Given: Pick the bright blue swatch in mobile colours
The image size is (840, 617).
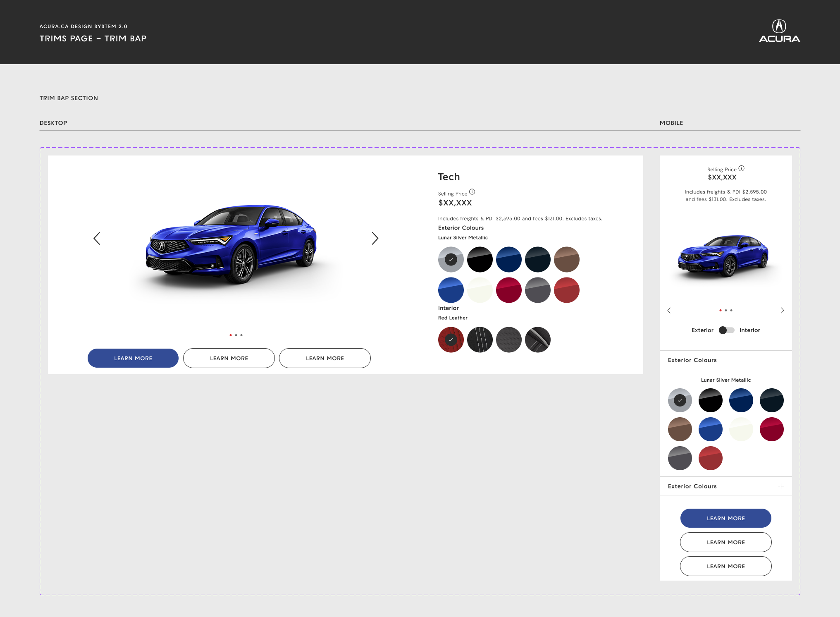Looking at the screenshot, I should point(711,429).
